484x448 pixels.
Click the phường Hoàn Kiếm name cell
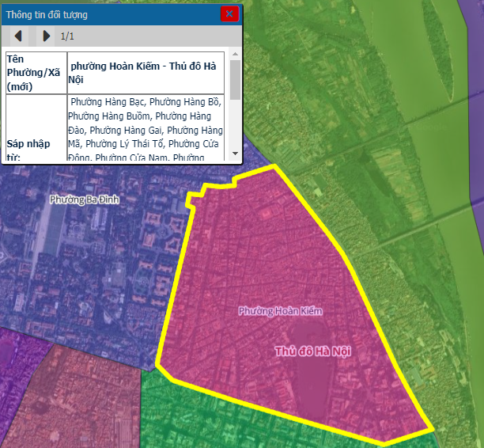pos(146,73)
